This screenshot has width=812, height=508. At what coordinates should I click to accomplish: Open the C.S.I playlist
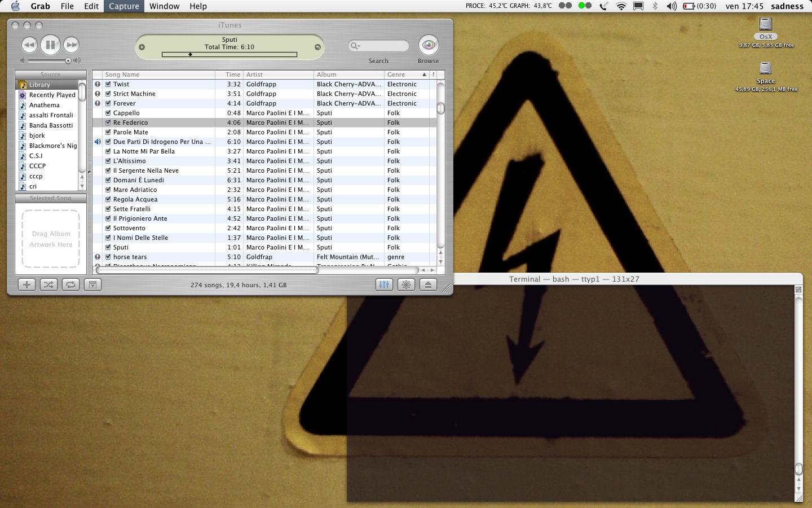(x=46, y=156)
